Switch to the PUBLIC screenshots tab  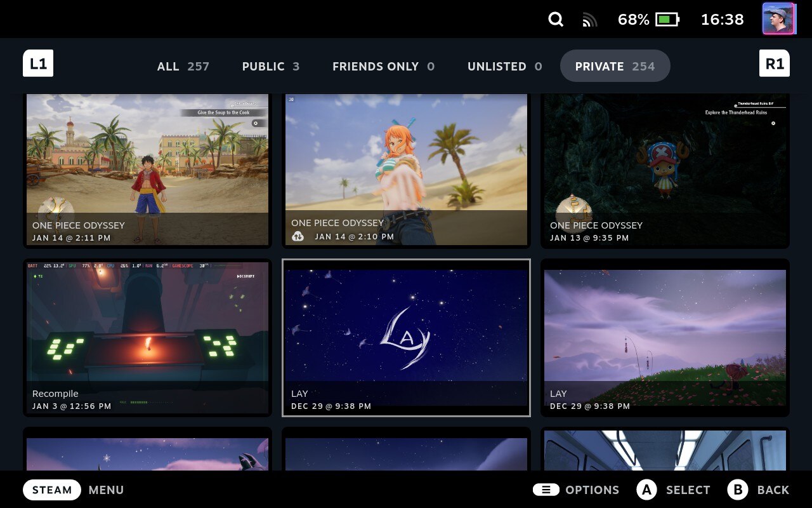click(270, 66)
